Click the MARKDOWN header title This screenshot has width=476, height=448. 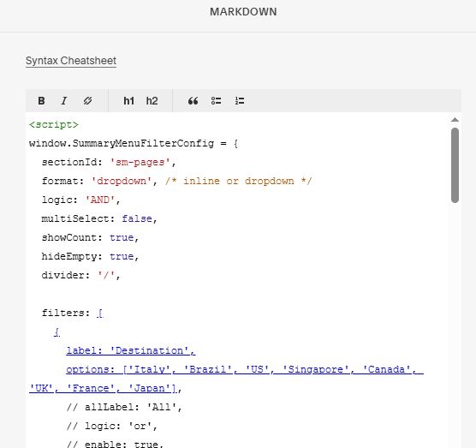pos(243,12)
